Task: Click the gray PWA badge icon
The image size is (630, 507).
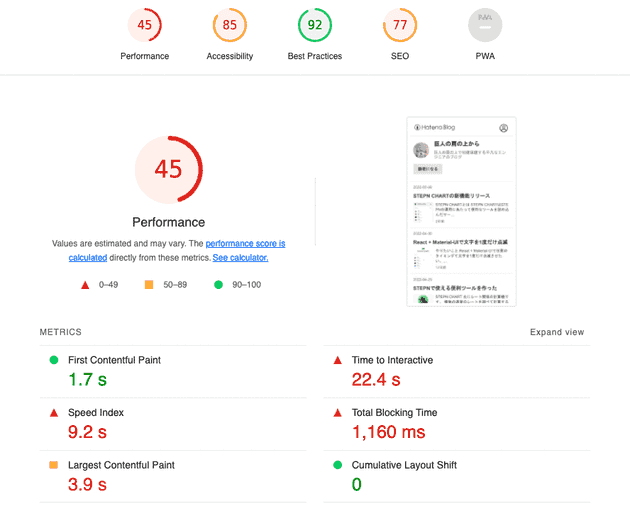Action: pyautogui.click(x=485, y=25)
